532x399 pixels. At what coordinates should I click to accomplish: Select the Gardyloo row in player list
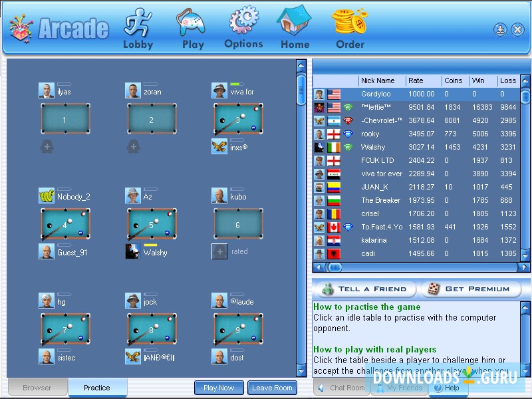click(x=416, y=94)
